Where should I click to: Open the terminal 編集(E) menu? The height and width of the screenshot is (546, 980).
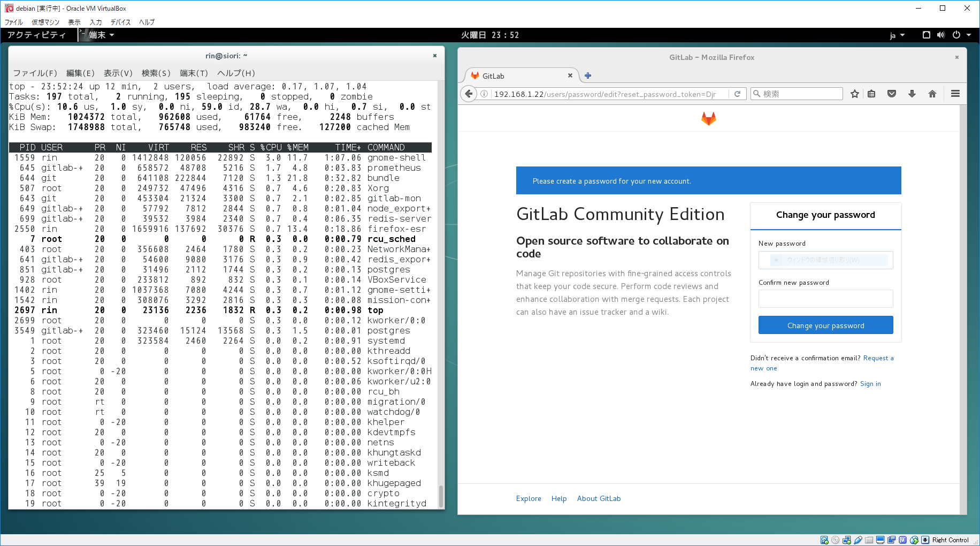tap(80, 73)
